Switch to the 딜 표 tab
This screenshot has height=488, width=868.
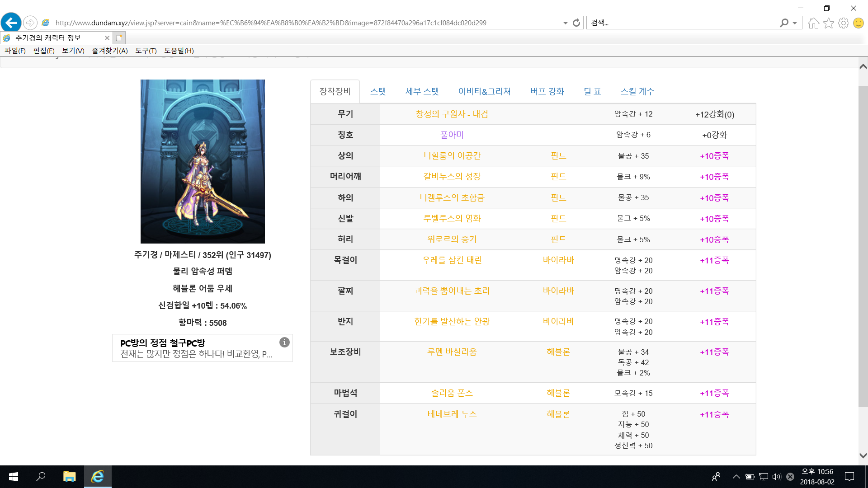[x=593, y=91]
